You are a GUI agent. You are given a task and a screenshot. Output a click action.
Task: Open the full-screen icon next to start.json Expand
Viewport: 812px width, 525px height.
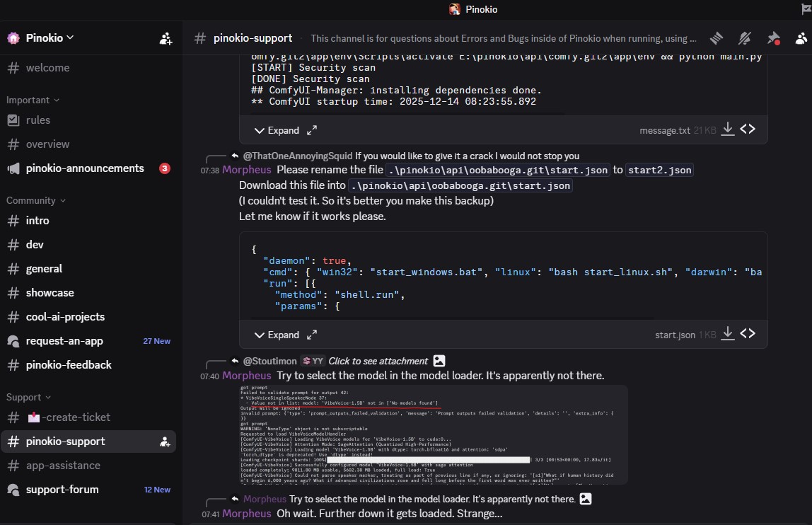(311, 335)
